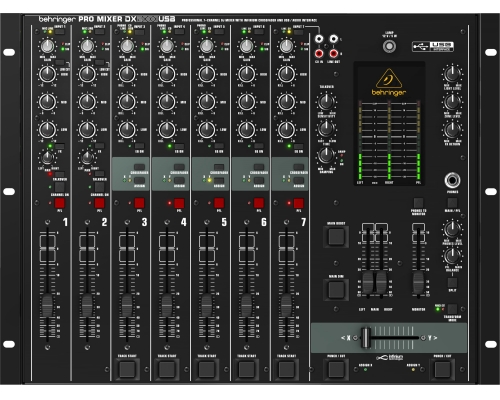Click the PFL/Main Balance knob
Viewport: 500px width, 400px height.
pos(452,256)
